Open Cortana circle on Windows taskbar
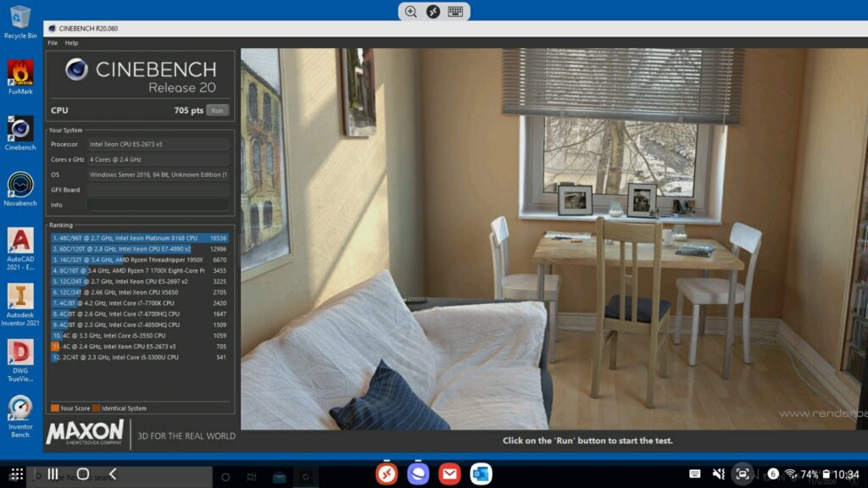The image size is (868, 488). click(225, 477)
